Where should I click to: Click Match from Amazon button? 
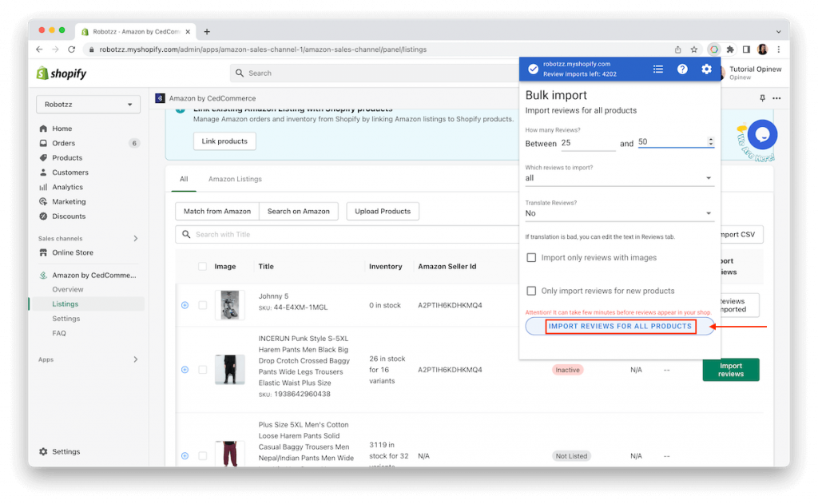(217, 212)
